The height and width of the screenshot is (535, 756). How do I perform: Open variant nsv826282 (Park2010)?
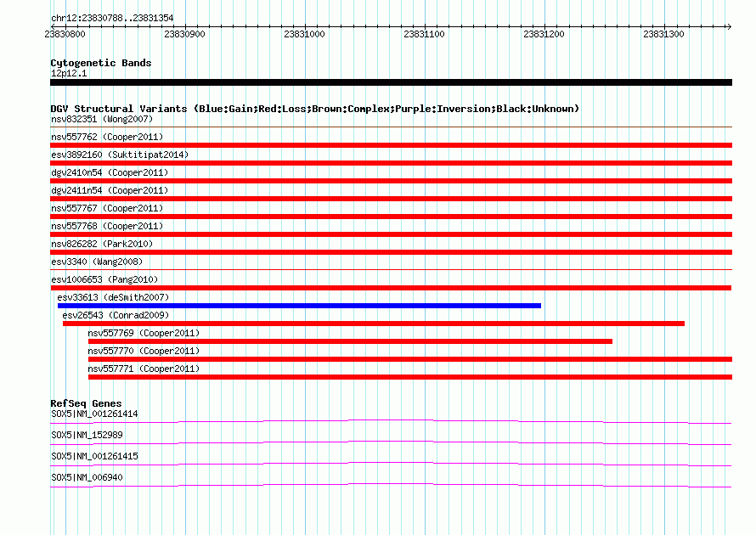click(x=102, y=244)
